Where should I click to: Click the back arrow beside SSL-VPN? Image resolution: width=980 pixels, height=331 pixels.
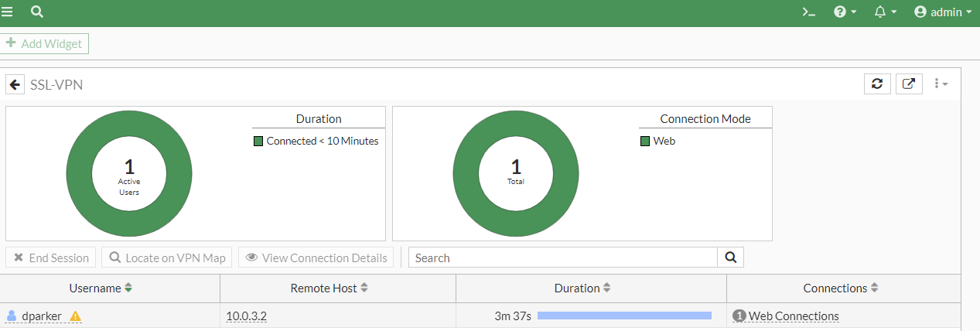point(15,84)
